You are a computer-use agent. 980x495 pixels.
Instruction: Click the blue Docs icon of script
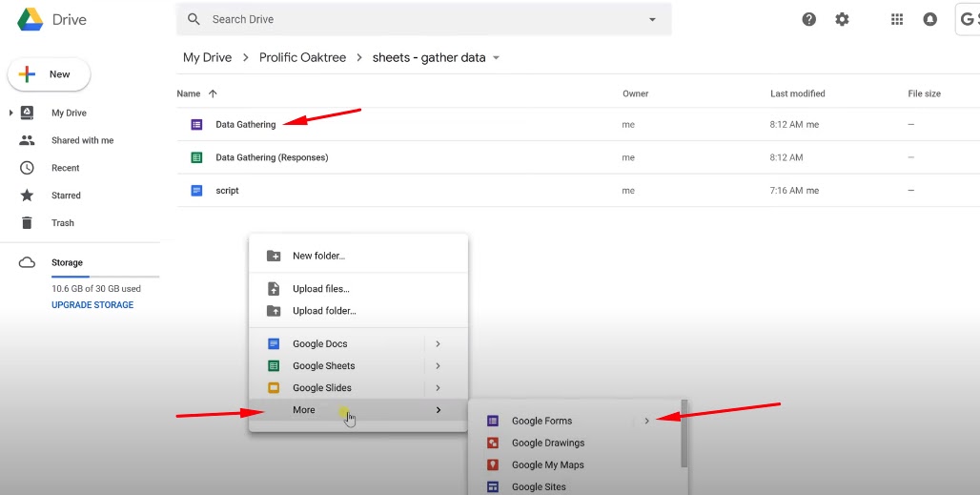coord(196,190)
